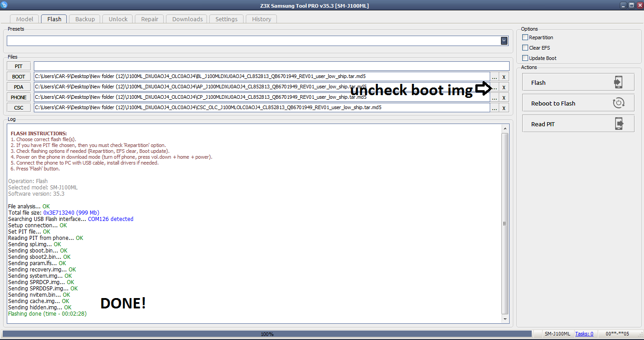Viewport: 644px width, 340px height.
Task: Open the Settings tab
Action: pos(226,19)
